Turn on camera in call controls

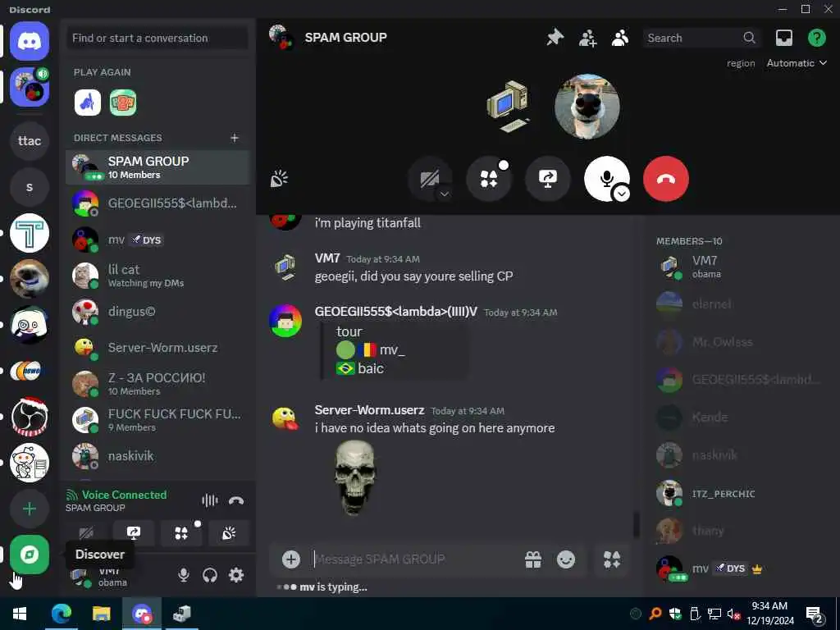click(x=430, y=179)
